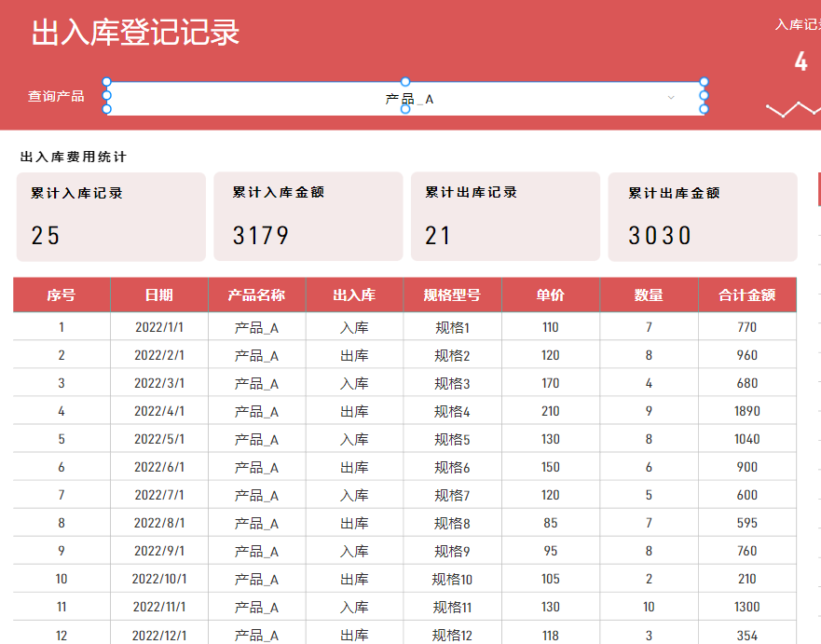The height and width of the screenshot is (644, 821).
Task: Click the 日期 column header
Action: tap(159, 295)
